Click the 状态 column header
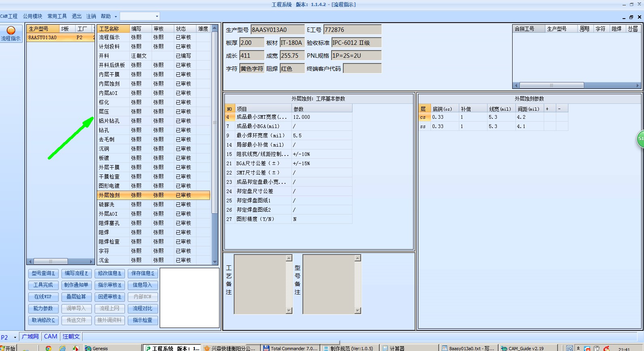This screenshot has height=351, width=644. [x=185, y=29]
